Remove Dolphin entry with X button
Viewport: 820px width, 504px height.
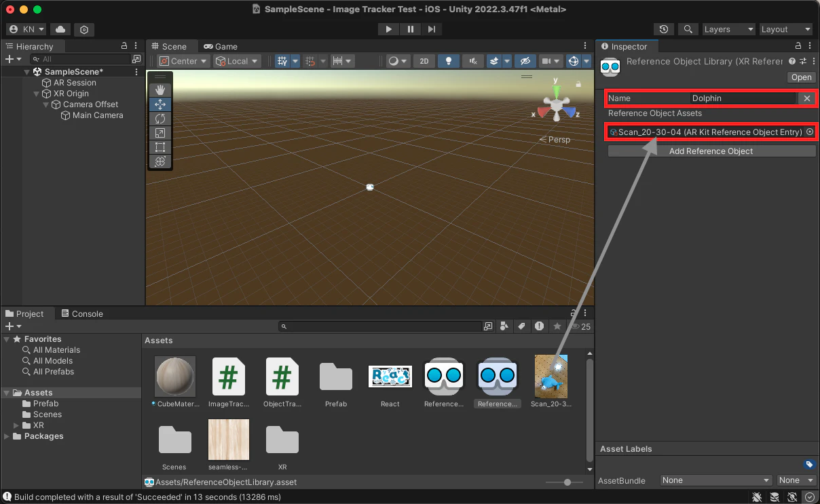point(806,98)
